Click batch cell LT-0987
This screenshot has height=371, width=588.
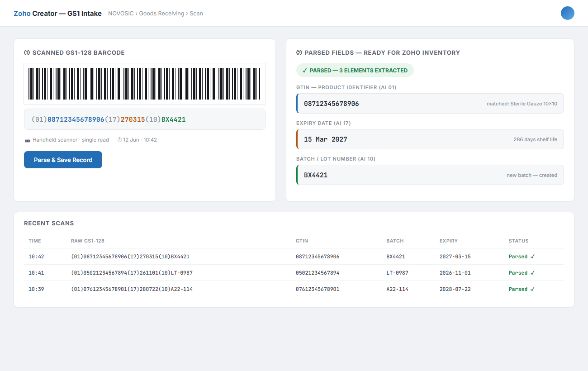[398, 273]
